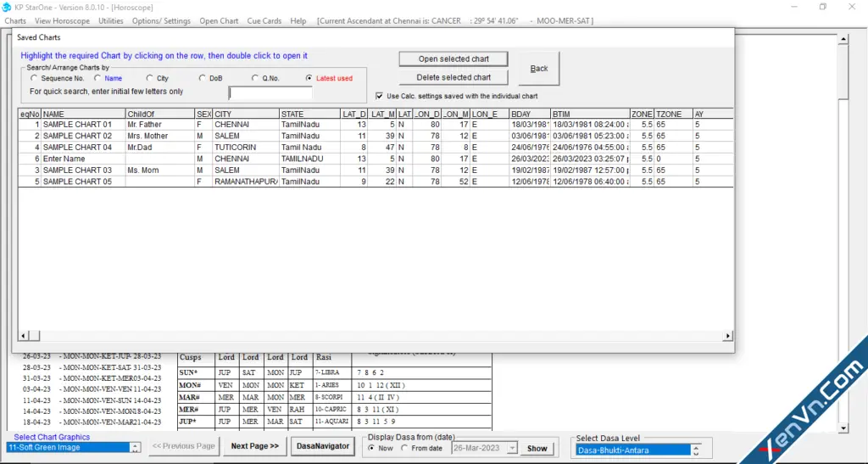Click the KP StarOne app icon in title bar
Viewport: 868px width, 464px height.
7,7
